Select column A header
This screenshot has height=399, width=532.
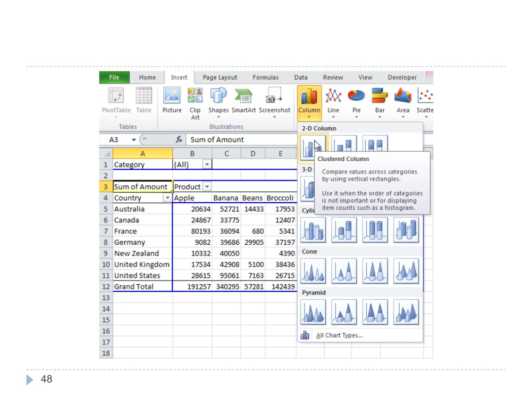tap(143, 153)
